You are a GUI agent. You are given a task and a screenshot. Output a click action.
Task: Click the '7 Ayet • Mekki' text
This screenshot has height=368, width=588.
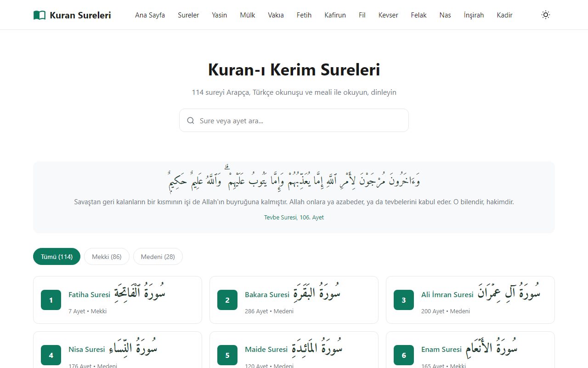[x=88, y=311]
